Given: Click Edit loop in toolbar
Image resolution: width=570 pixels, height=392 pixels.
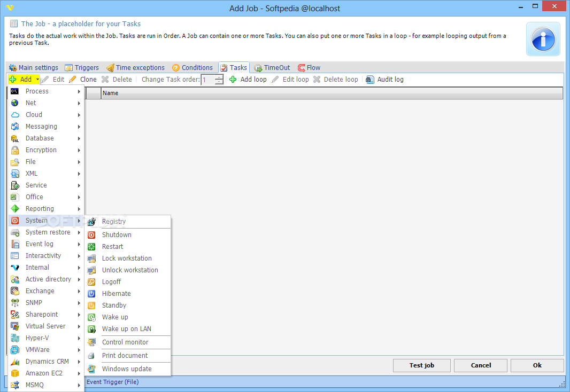Looking at the screenshot, I should [290, 80].
